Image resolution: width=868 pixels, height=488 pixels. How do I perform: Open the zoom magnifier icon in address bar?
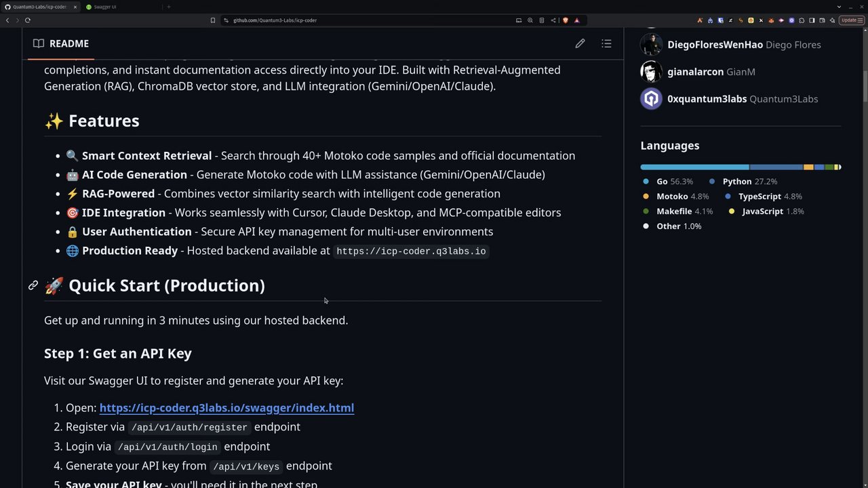[530, 20]
